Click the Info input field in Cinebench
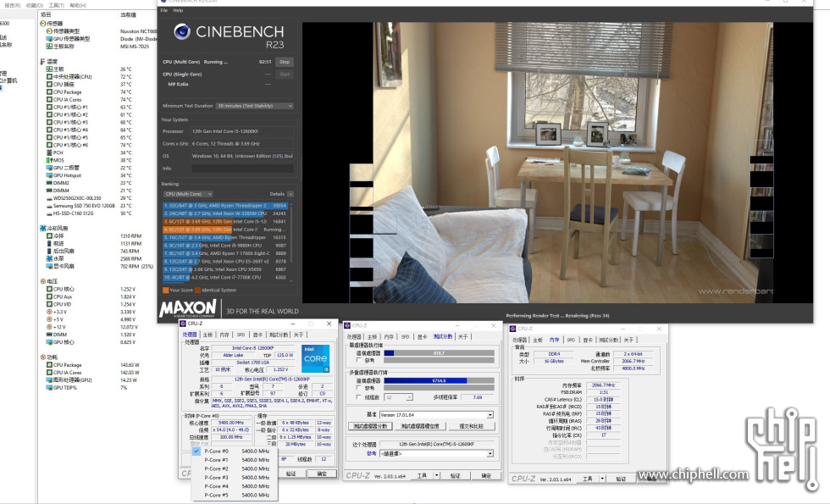The image size is (830, 504). coord(242,169)
